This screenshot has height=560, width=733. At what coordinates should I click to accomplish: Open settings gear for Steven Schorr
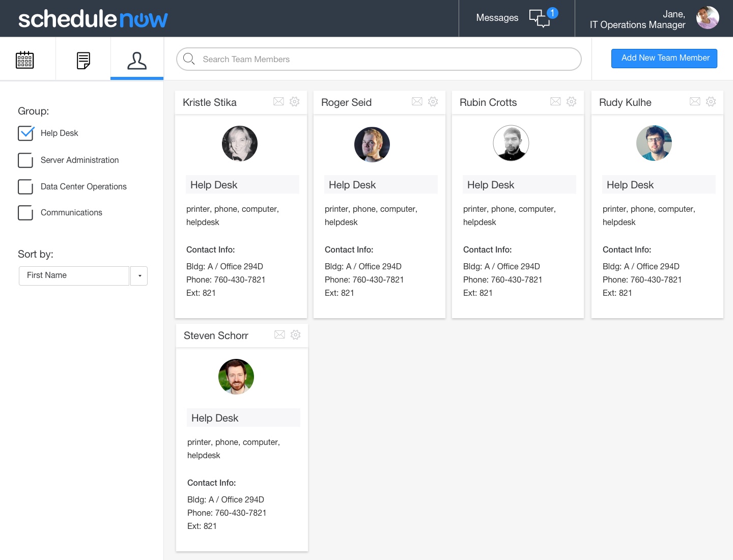[296, 334]
